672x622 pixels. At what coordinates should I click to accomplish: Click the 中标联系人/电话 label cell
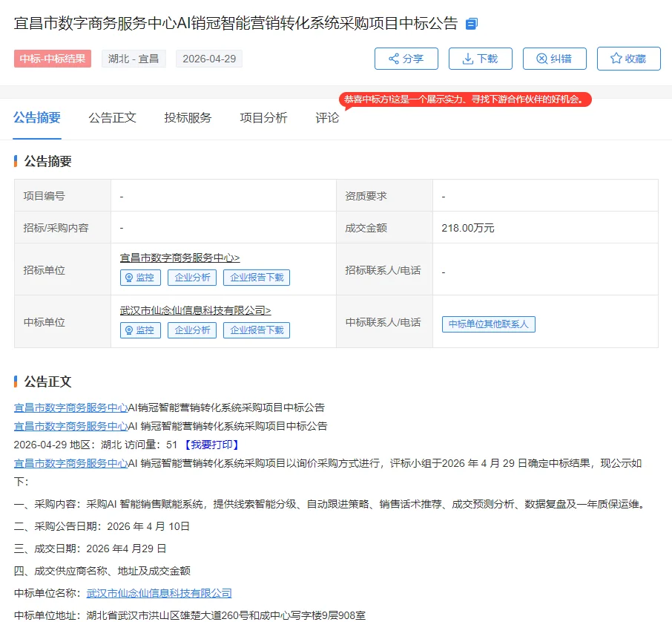[384, 322]
